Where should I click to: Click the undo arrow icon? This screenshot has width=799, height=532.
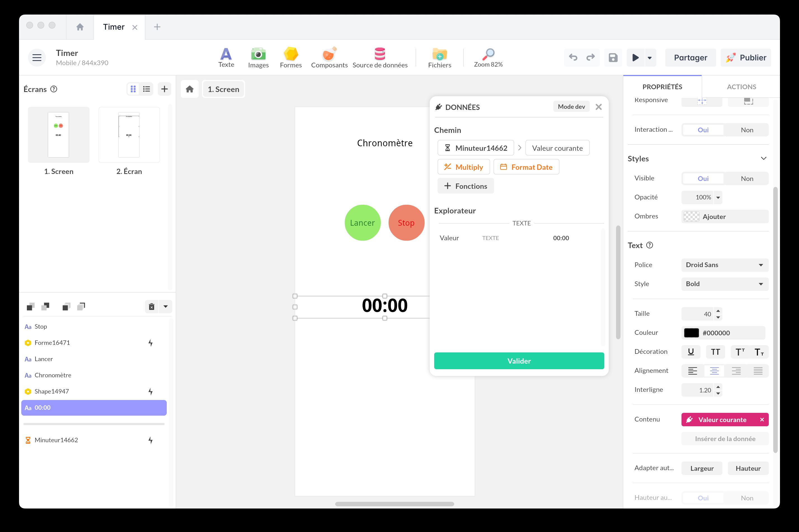[574, 57]
